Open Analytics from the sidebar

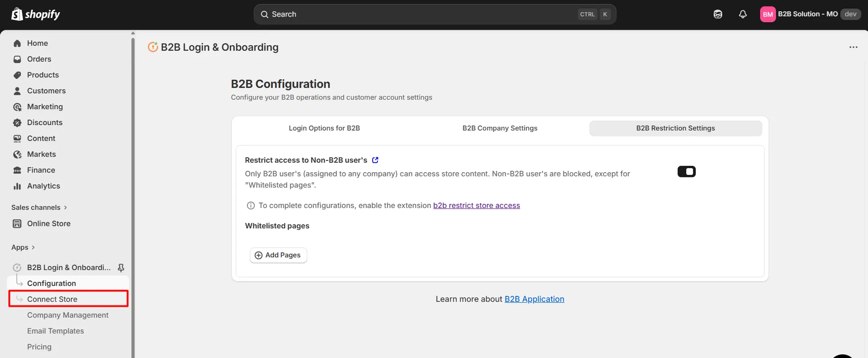[x=43, y=186]
